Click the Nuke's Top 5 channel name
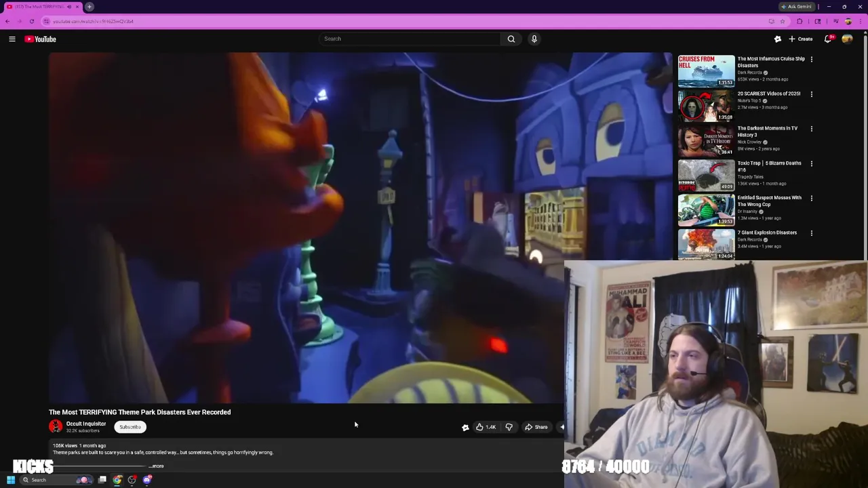Screen dimensions: 868x488 pos(749,101)
